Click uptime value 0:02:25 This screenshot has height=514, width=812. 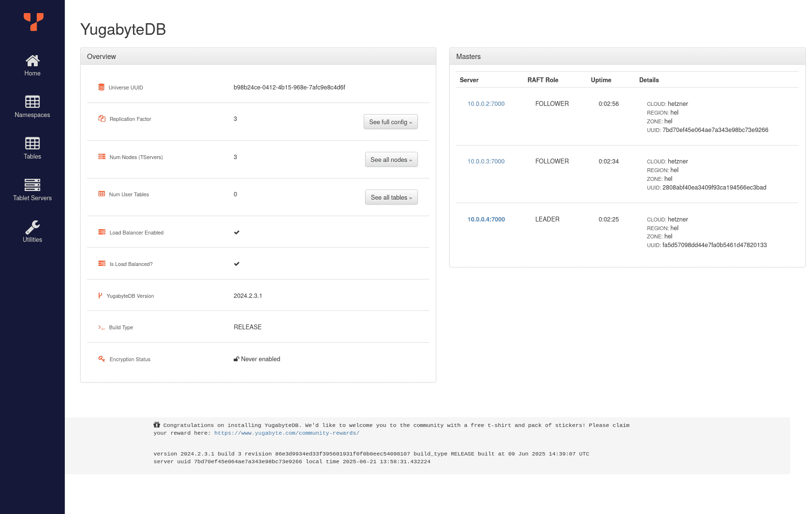coord(609,220)
